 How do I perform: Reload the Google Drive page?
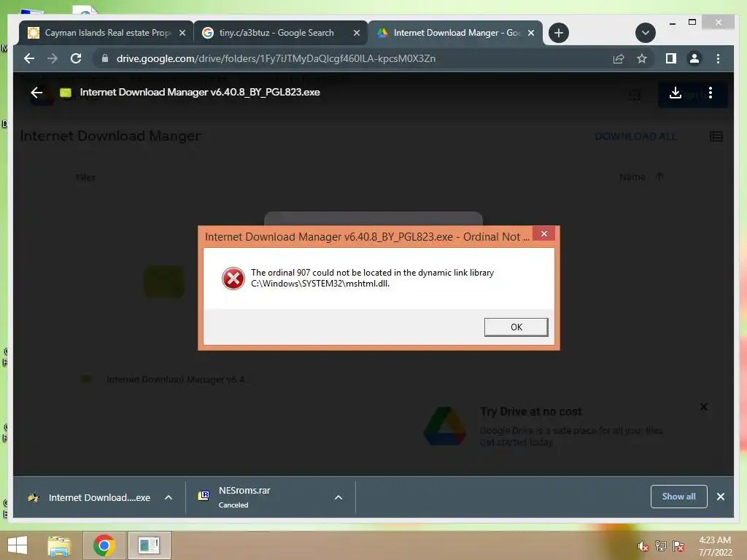click(x=76, y=58)
